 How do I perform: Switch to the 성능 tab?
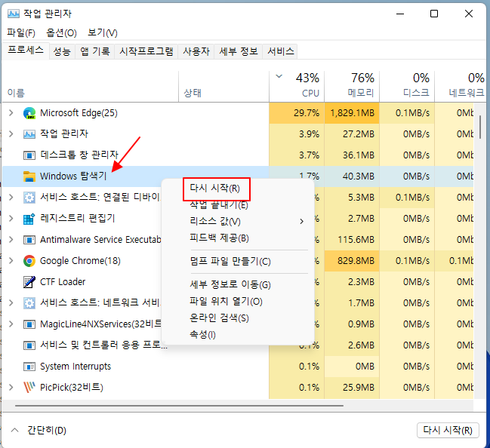coord(62,51)
